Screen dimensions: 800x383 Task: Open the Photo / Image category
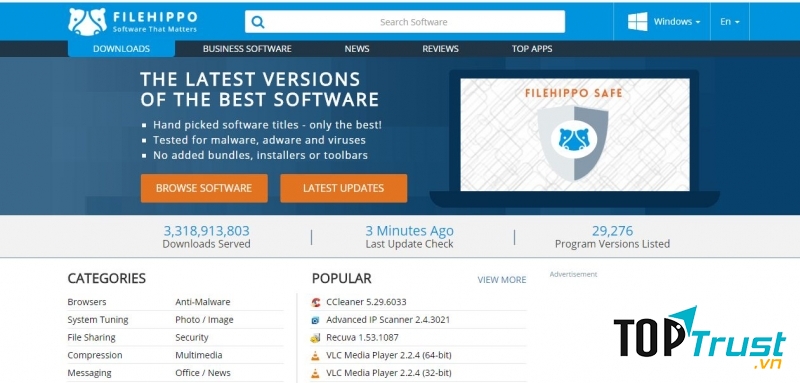tap(204, 320)
